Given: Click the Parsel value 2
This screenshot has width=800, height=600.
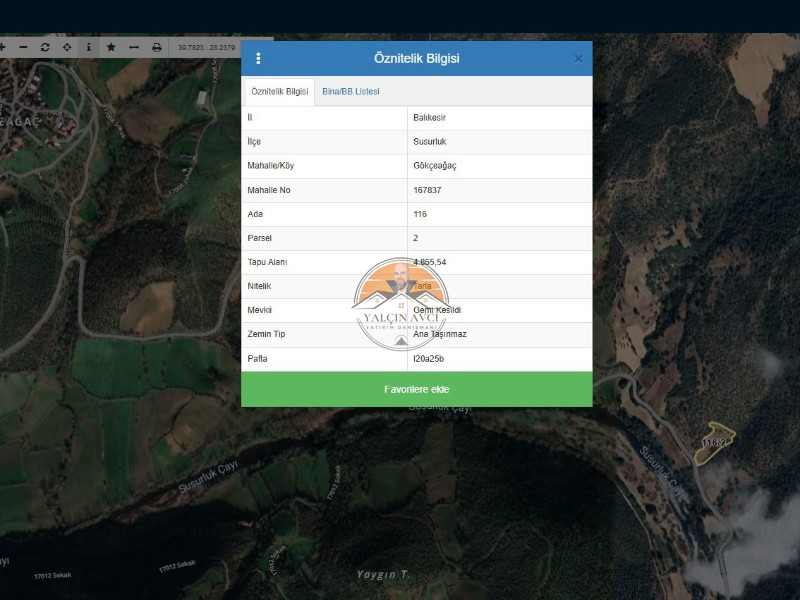Looking at the screenshot, I should 415,238.
